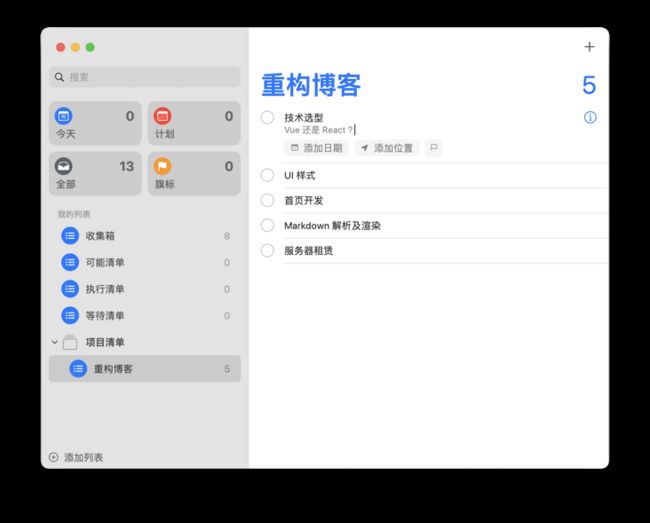This screenshot has height=523, width=650.
Task: Click the 服务器租赁 reminder text
Action: (x=308, y=250)
